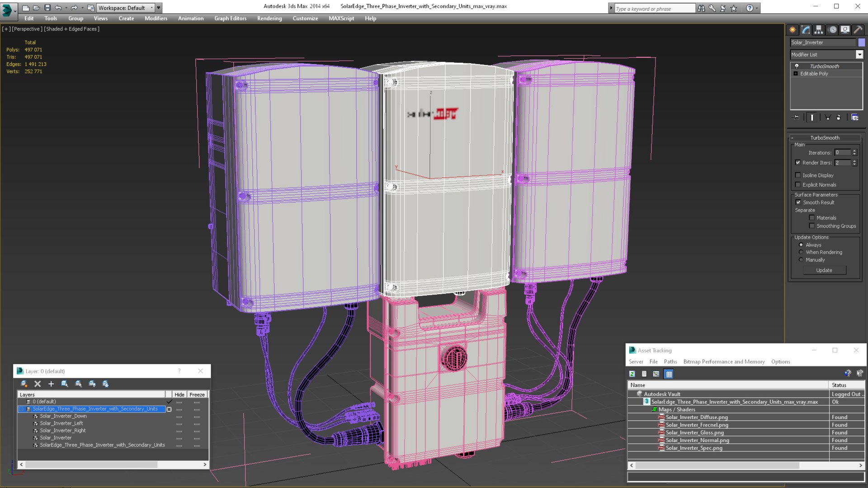Toggle TurboSmooth lightbulb visibility icon

[x=797, y=66]
